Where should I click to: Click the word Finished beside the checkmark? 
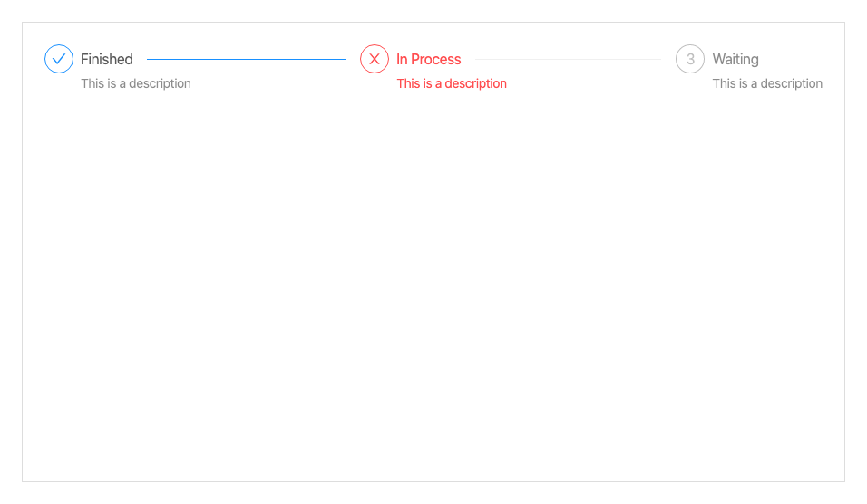click(107, 59)
